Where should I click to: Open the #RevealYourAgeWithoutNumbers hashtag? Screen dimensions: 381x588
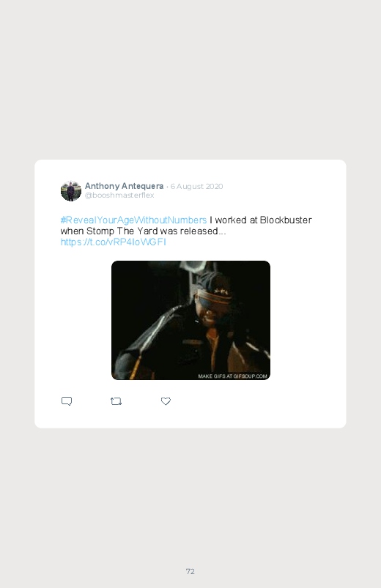(x=133, y=220)
